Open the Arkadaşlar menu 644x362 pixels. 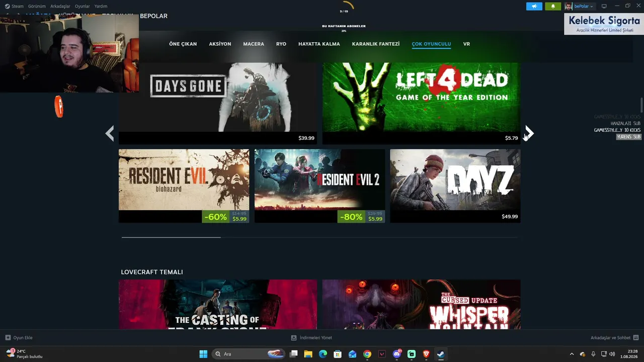click(60, 6)
